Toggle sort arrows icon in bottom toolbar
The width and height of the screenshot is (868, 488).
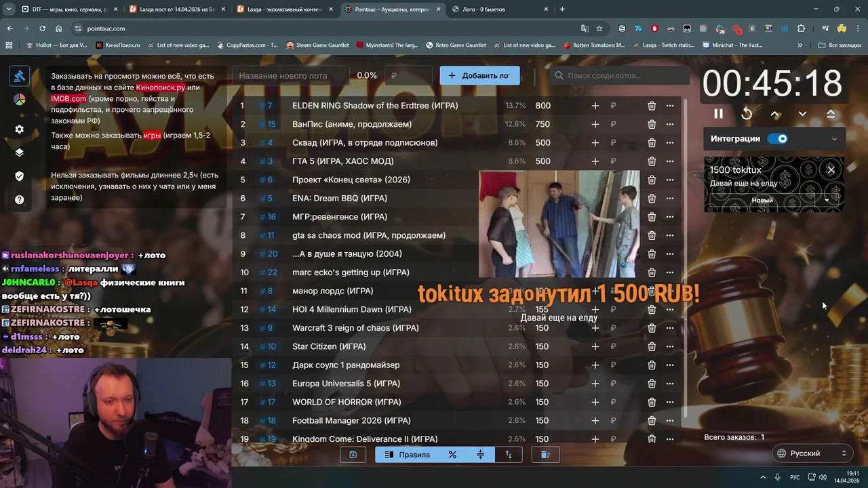[x=509, y=455]
